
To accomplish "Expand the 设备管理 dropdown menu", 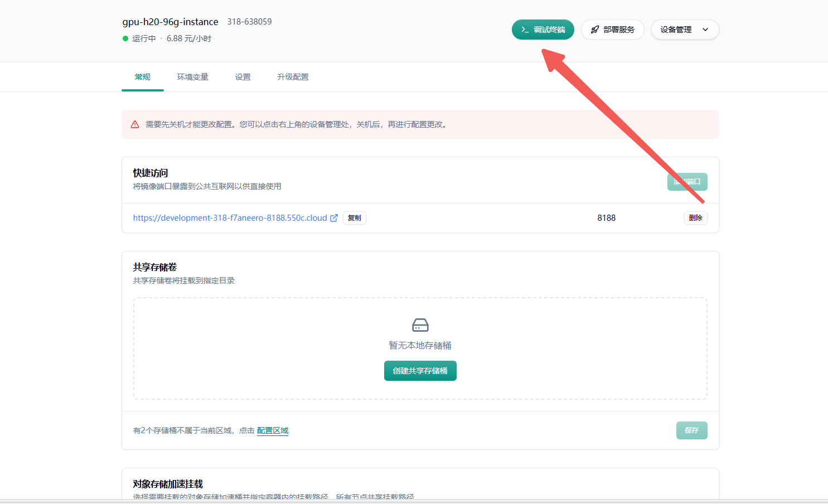I will click(x=684, y=30).
